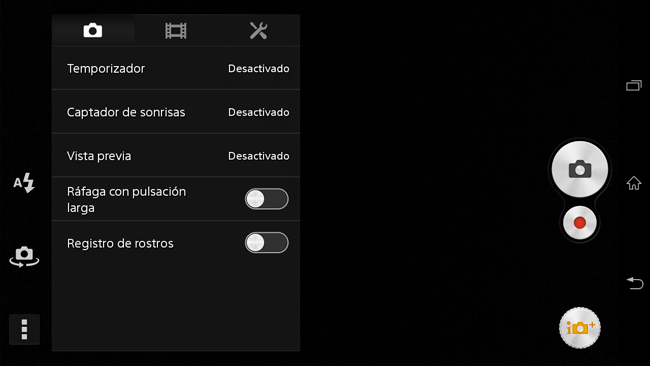Tap the auto flash icon
The height and width of the screenshot is (366, 650).
tap(24, 183)
